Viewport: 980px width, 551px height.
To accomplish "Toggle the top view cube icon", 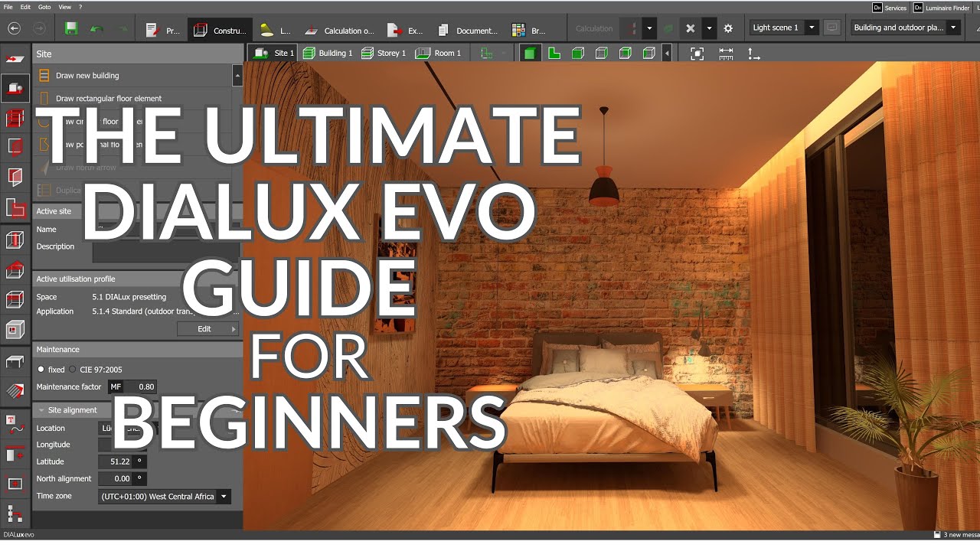I will [x=626, y=53].
